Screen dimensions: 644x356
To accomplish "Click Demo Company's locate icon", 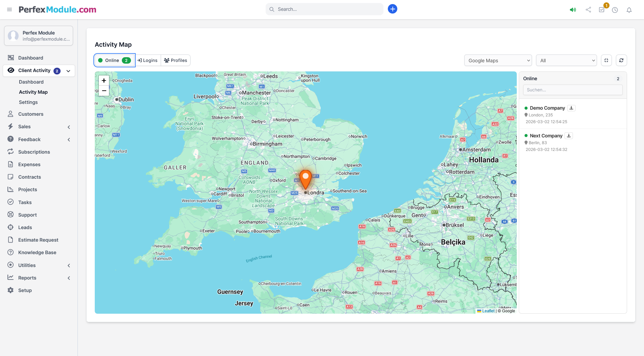I will click(571, 108).
